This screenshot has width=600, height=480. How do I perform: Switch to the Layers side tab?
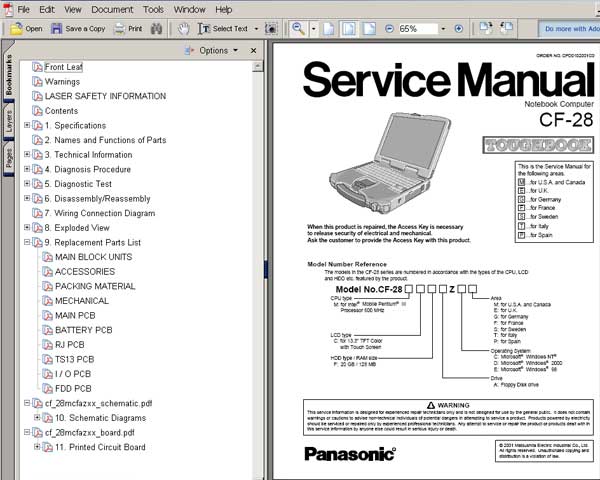(x=9, y=121)
